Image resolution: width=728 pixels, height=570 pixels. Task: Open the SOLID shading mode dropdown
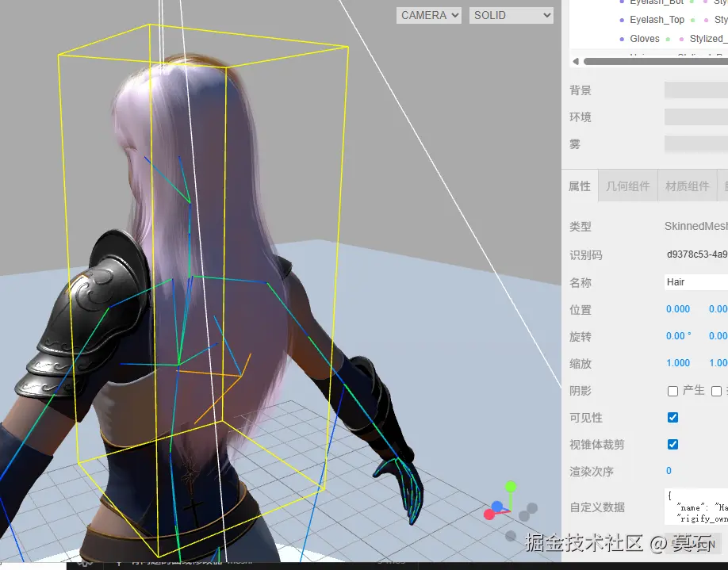[x=511, y=14]
